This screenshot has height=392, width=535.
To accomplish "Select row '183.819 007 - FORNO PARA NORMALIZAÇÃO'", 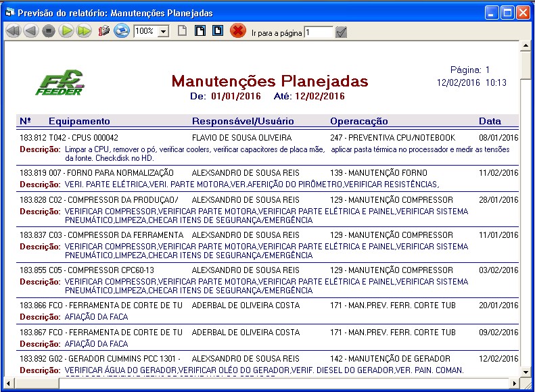I will coord(268,173).
